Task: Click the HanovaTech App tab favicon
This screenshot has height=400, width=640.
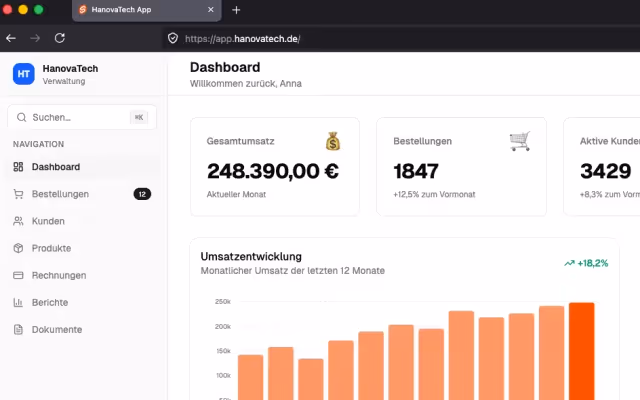Action: point(83,9)
